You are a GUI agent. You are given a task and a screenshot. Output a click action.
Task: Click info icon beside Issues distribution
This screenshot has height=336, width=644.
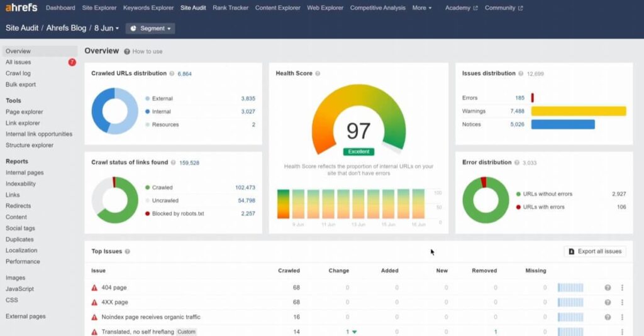tap(521, 73)
